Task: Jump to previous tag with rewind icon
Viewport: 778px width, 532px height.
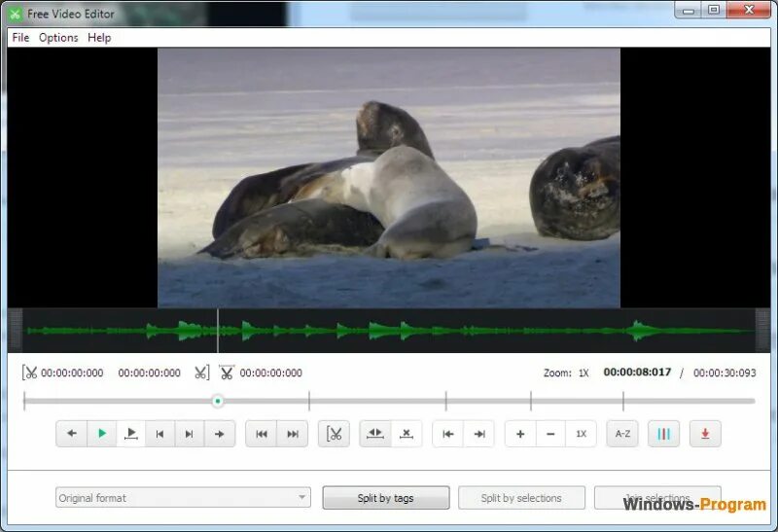Action: tap(262, 434)
